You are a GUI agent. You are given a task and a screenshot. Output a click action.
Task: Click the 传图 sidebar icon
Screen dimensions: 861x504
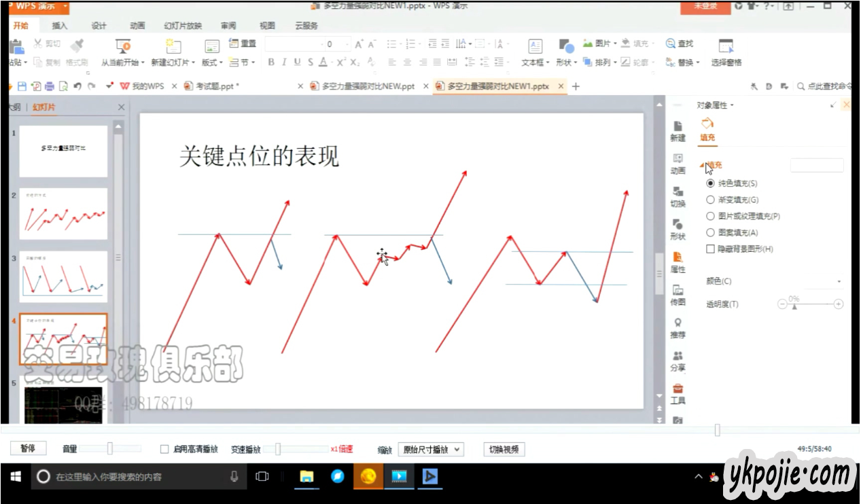click(x=678, y=294)
